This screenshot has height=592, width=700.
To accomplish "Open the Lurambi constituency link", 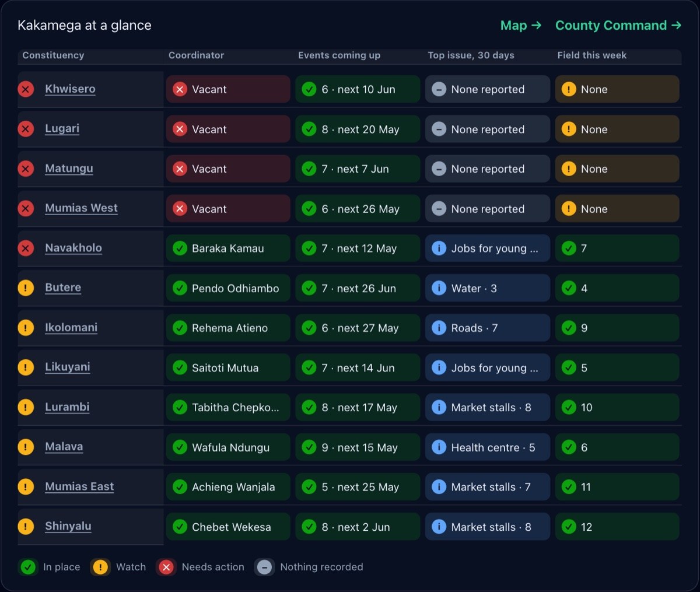I will click(67, 407).
